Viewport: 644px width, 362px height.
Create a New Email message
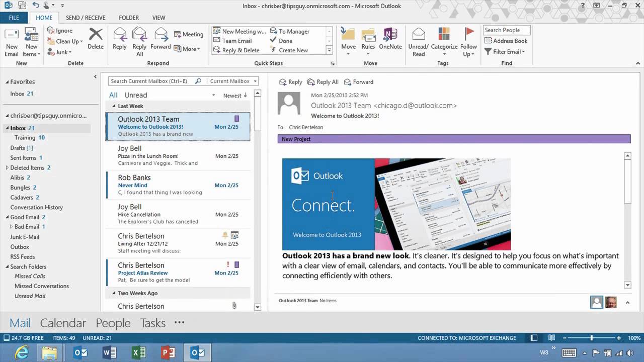pyautogui.click(x=12, y=42)
